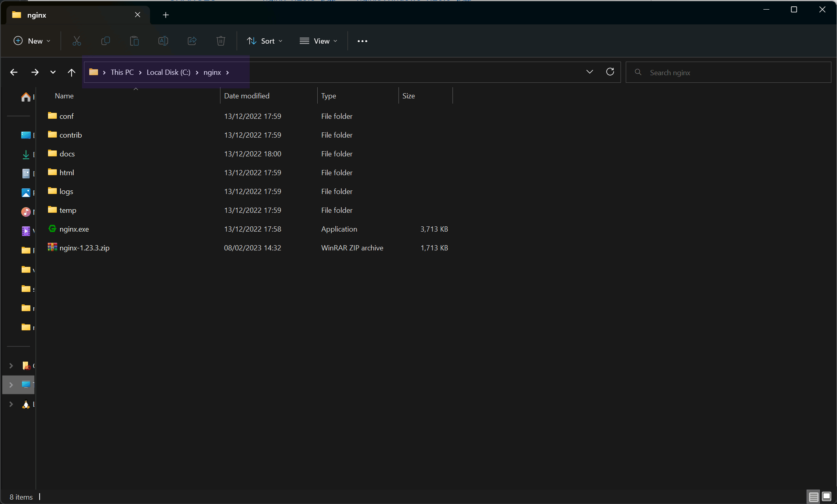
Task: Open Music in the sidebar
Action: tap(26, 212)
